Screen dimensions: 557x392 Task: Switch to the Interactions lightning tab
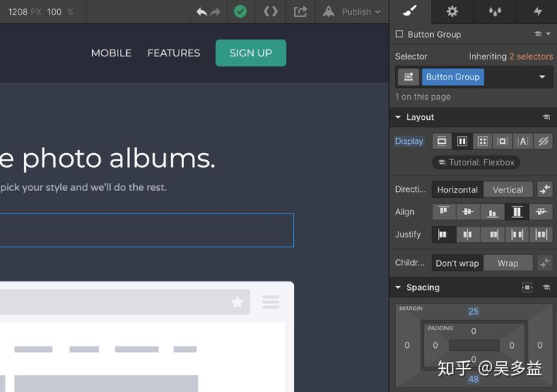pos(538,12)
